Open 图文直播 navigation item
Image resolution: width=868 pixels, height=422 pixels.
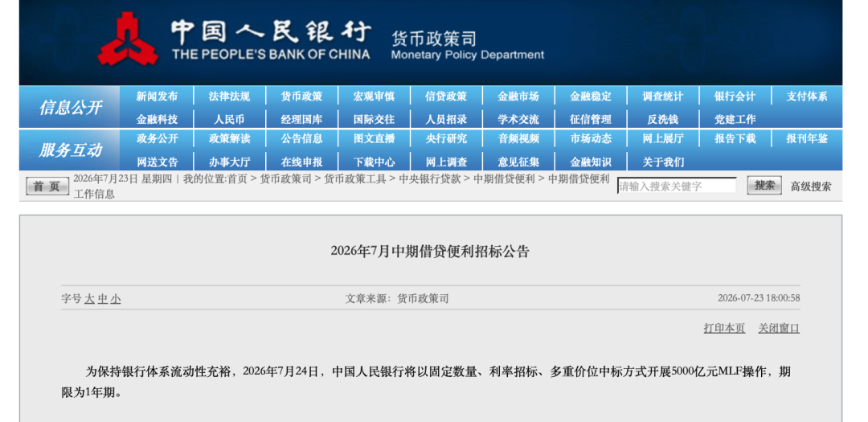(375, 138)
